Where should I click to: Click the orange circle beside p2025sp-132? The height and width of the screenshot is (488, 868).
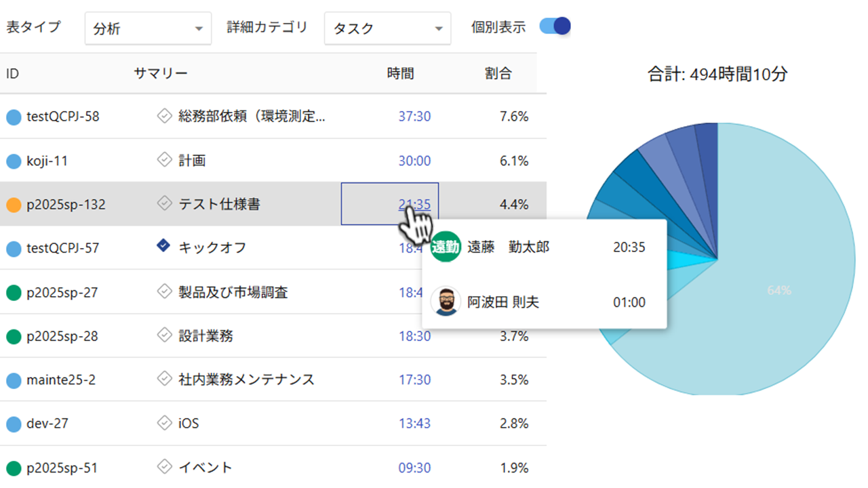[14, 205]
